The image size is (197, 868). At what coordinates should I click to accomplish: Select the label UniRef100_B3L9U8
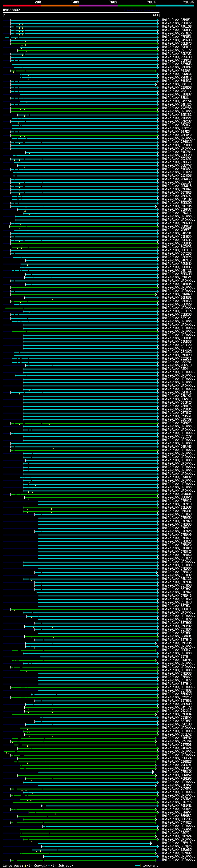point(176,507)
